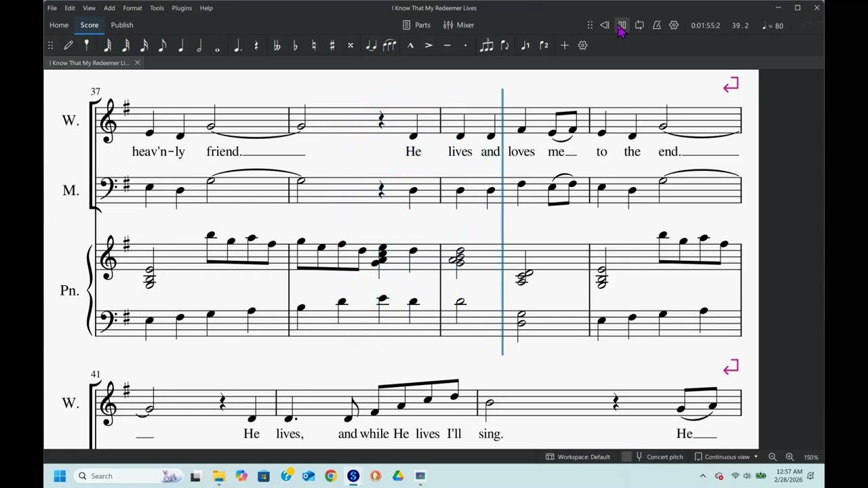Image resolution: width=868 pixels, height=488 pixels.
Task: Add a slur to selected notes
Action: click(x=389, y=45)
